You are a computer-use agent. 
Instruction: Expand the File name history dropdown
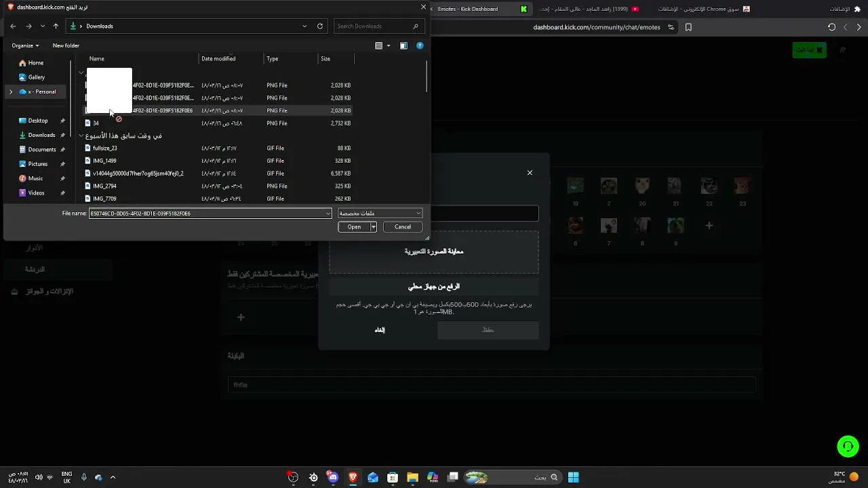point(328,213)
